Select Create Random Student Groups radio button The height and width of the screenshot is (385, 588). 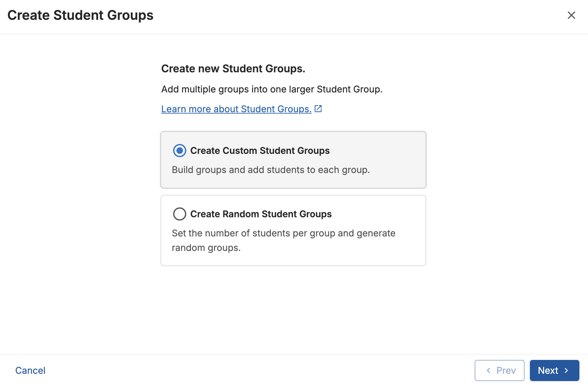coord(180,214)
